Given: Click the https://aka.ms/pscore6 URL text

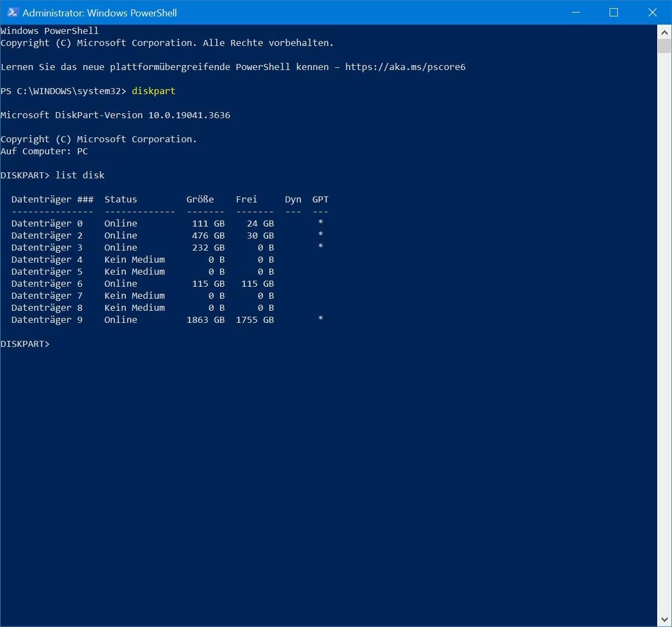Looking at the screenshot, I should pyautogui.click(x=405, y=67).
